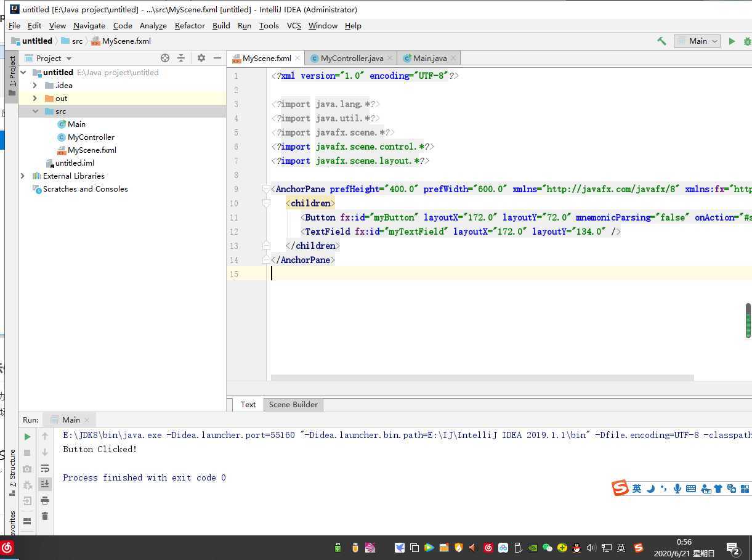
Task: Click the Sogou input method S logo
Action: pos(620,488)
